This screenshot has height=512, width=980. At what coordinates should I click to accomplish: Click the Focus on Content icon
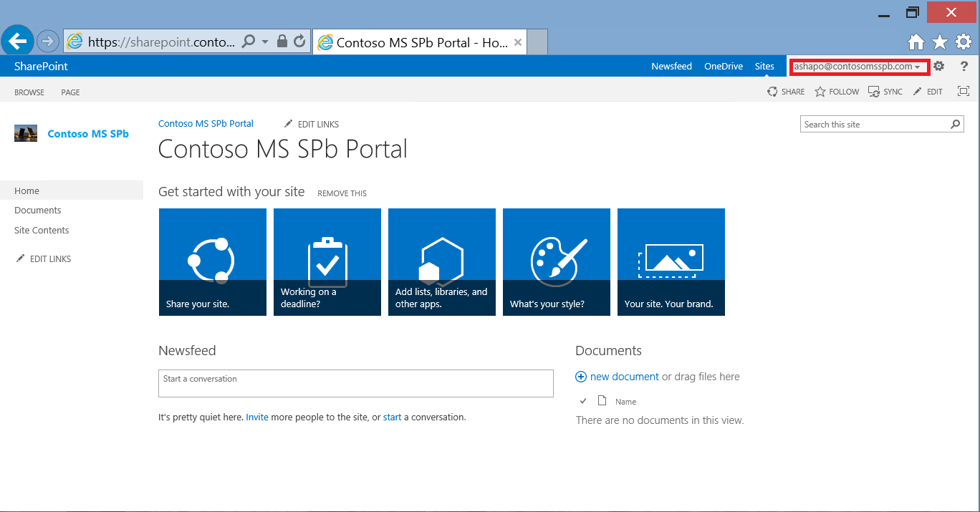(x=964, y=92)
